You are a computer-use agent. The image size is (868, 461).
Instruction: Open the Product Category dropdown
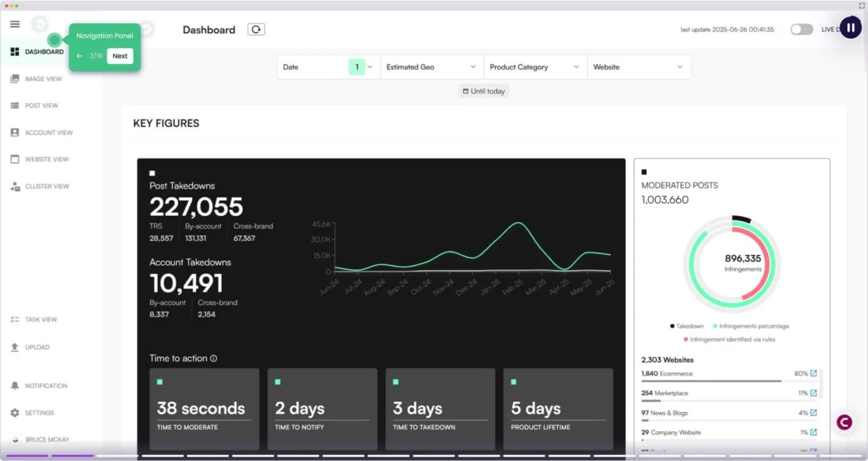(x=534, y=66)
